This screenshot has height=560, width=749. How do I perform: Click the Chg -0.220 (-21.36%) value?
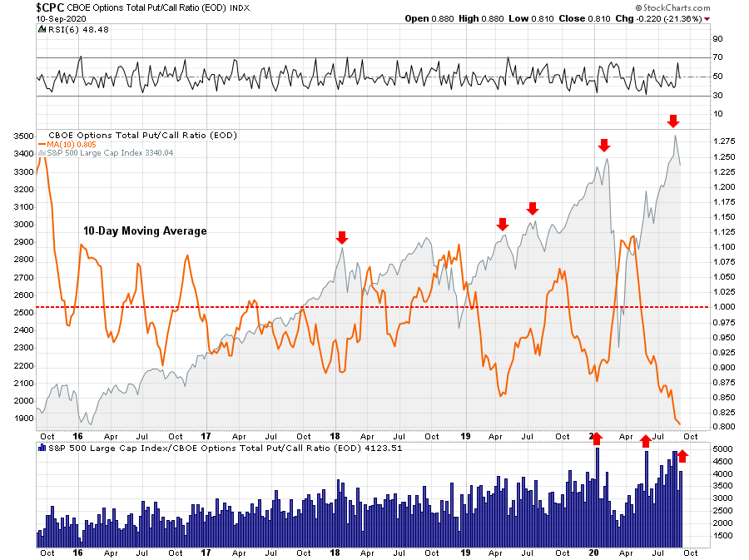tap(659, 18)
